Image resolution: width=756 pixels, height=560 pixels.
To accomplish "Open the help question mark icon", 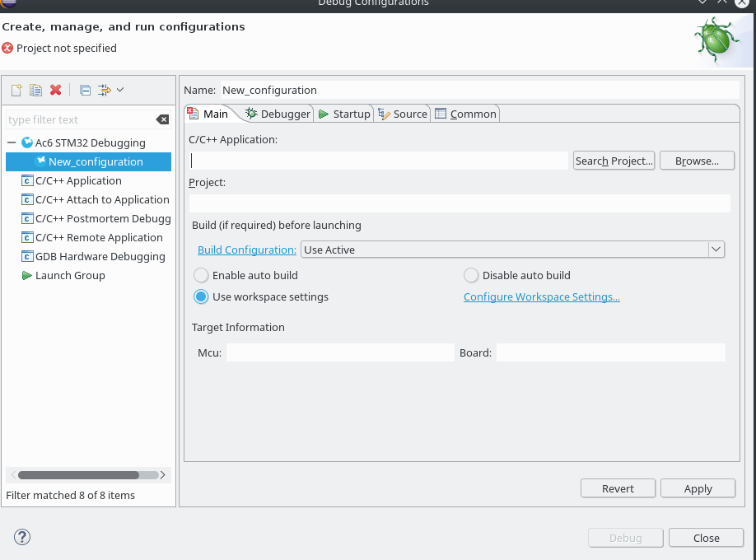I will click(x=22, y=537).
